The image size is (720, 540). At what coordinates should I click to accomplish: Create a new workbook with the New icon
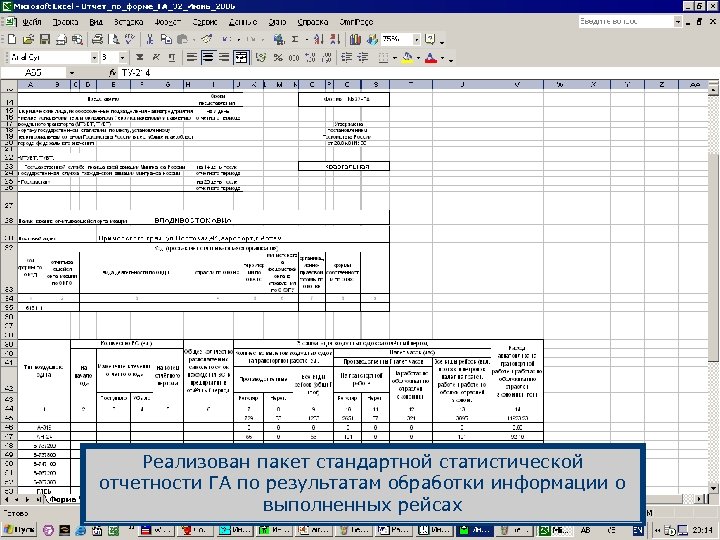(x=12, y=39)
